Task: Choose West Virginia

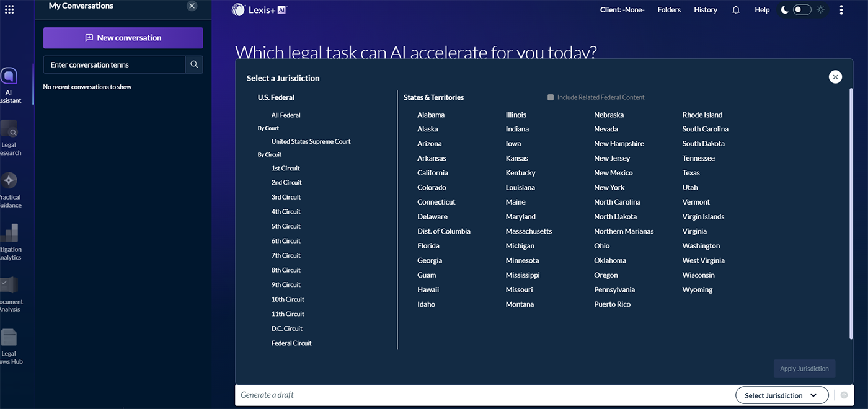Action: [703, 261]
